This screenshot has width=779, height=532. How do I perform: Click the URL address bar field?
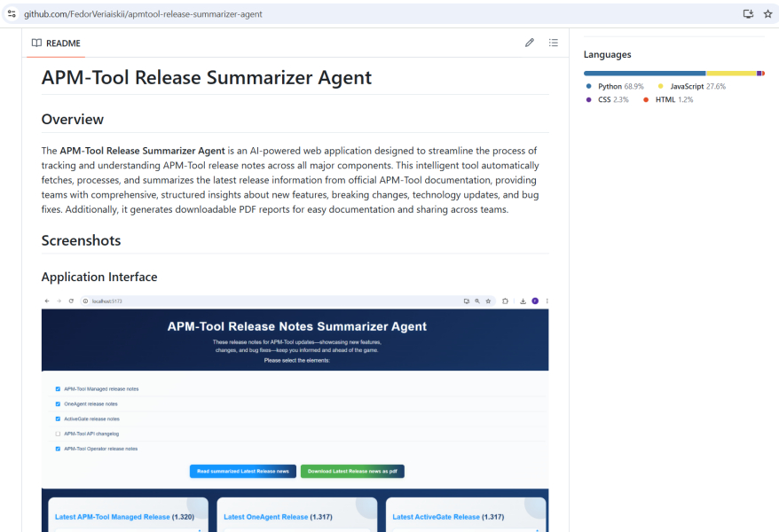[355, 14]
